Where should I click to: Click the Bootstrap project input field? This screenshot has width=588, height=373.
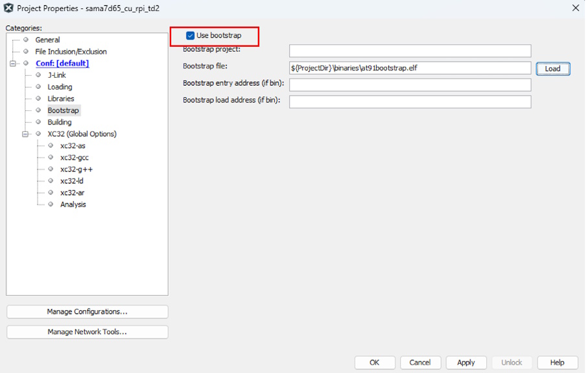tap(410, 51)
